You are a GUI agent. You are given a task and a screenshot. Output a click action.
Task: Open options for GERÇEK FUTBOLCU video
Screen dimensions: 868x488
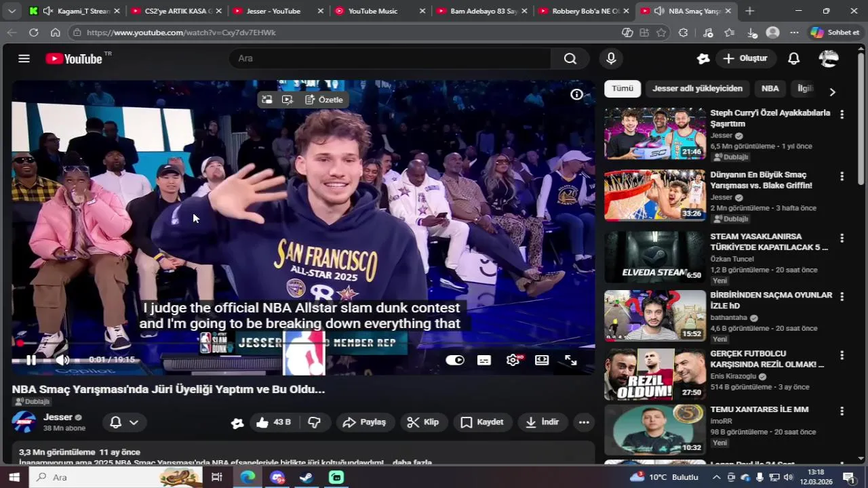click(842, 355)
